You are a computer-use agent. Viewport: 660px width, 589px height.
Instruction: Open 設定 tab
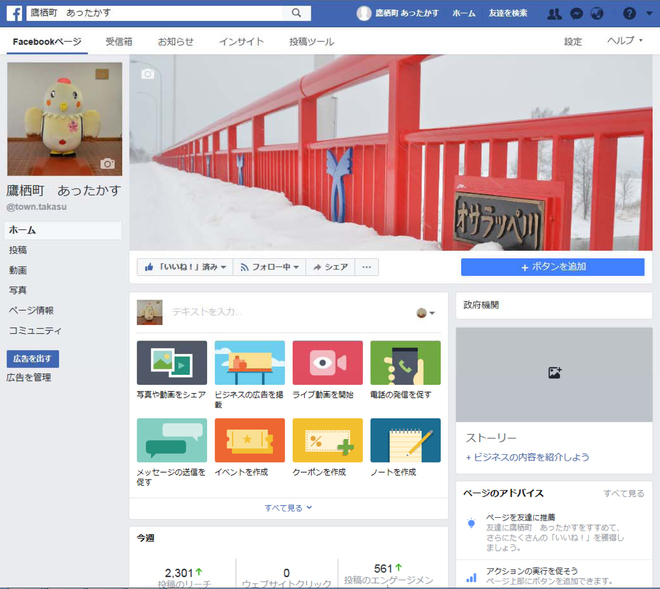click(x=573, y=42)
